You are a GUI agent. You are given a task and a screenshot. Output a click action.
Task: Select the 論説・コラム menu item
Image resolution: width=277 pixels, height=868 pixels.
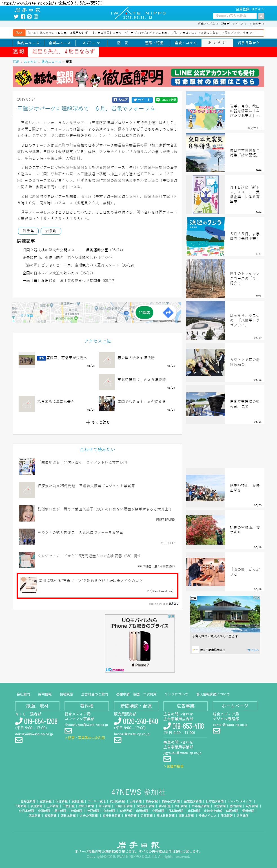186,43
